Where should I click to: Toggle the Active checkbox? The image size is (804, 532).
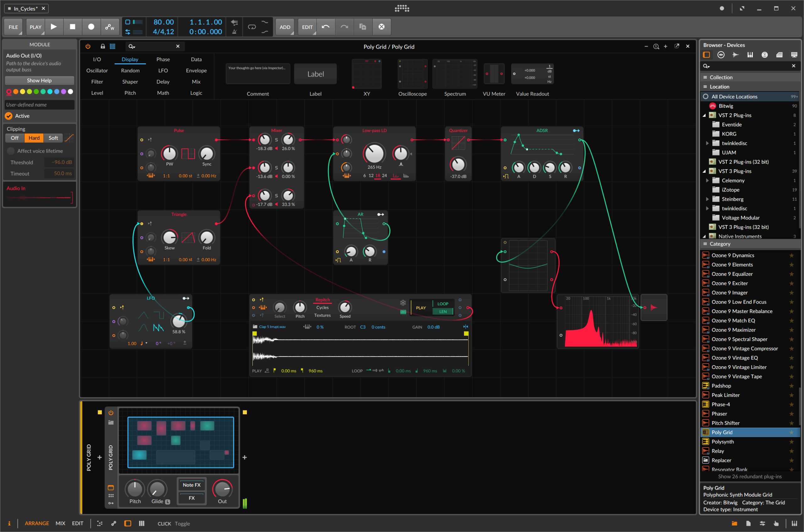pyautogui.click(x=8, y=116)
